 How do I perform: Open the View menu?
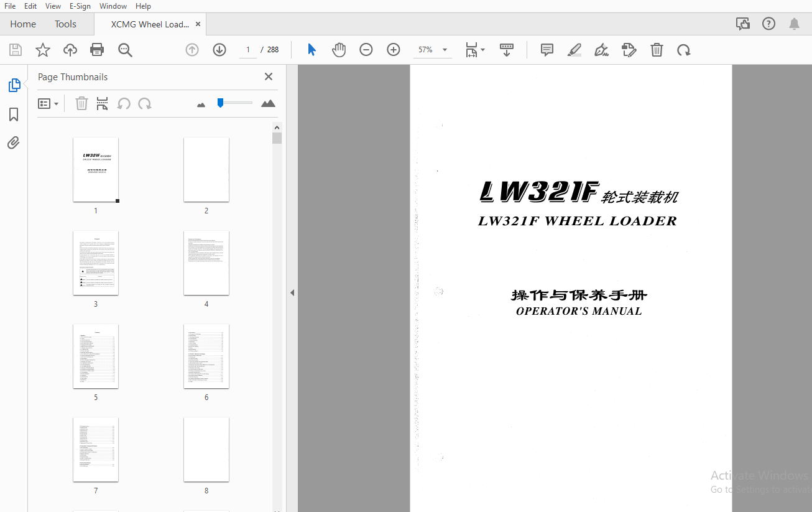click(53, 6)
